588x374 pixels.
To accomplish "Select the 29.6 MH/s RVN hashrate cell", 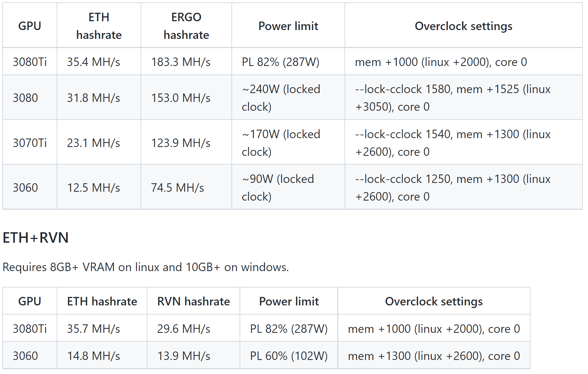I will click(193, 329).
